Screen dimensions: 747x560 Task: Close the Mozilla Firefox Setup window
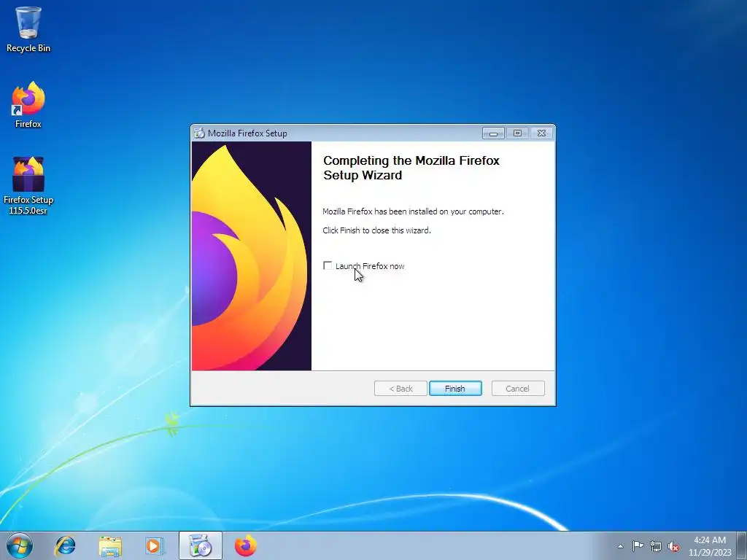(542, 133)
